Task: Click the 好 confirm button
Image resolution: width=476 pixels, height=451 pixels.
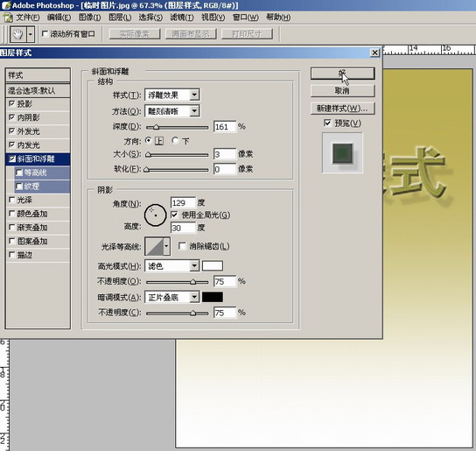Action: [x=342, y=74]
